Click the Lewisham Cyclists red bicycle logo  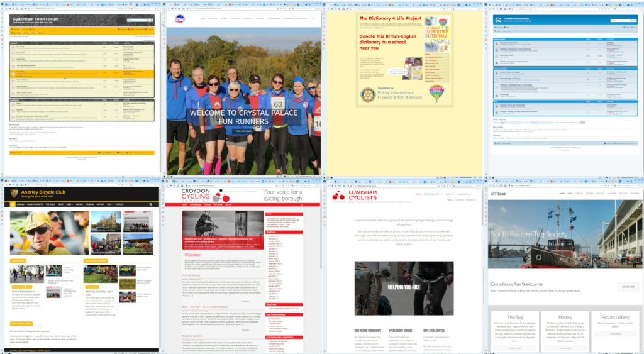[x=338, y=195]
